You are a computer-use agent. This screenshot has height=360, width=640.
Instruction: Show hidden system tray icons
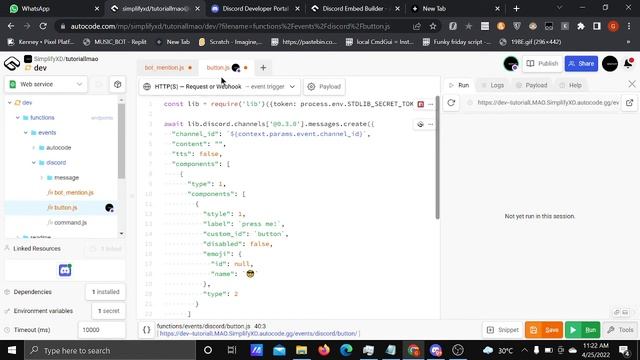pyautogui.click(x=524, y=350)
